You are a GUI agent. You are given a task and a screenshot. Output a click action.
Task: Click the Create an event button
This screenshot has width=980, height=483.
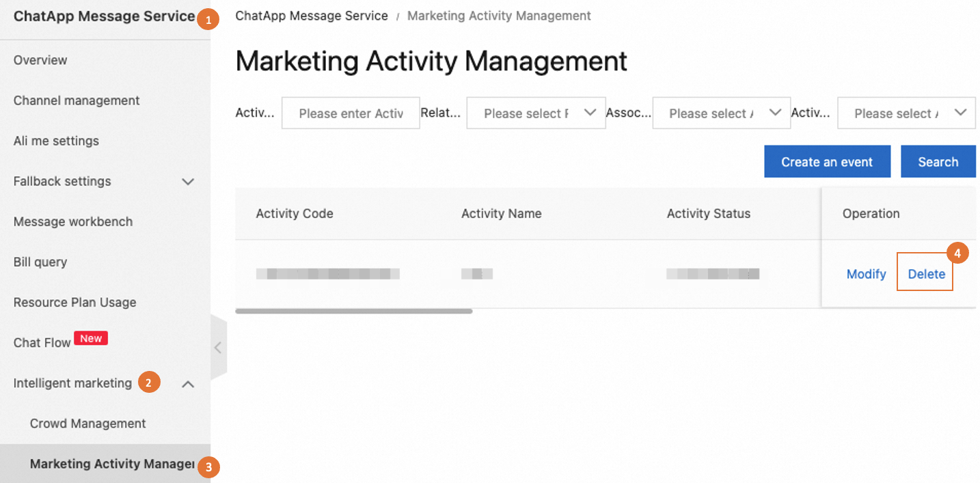click(x=827, y=162)
